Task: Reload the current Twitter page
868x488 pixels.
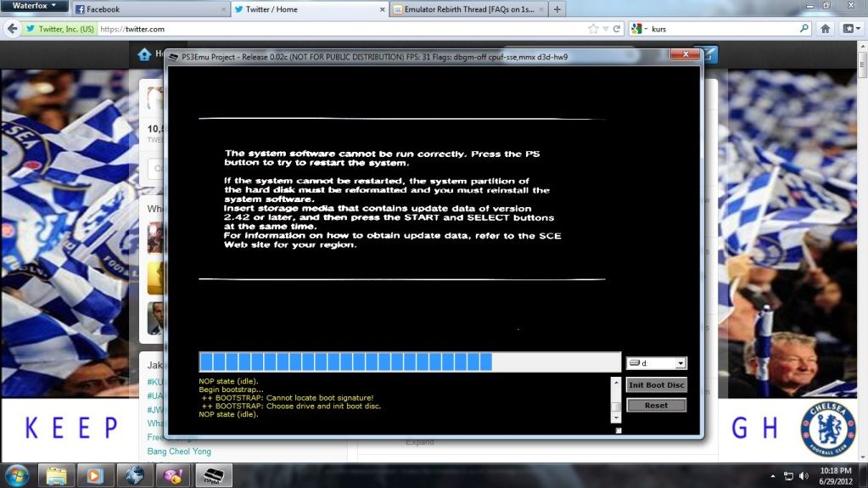Action: click(617, 29)
